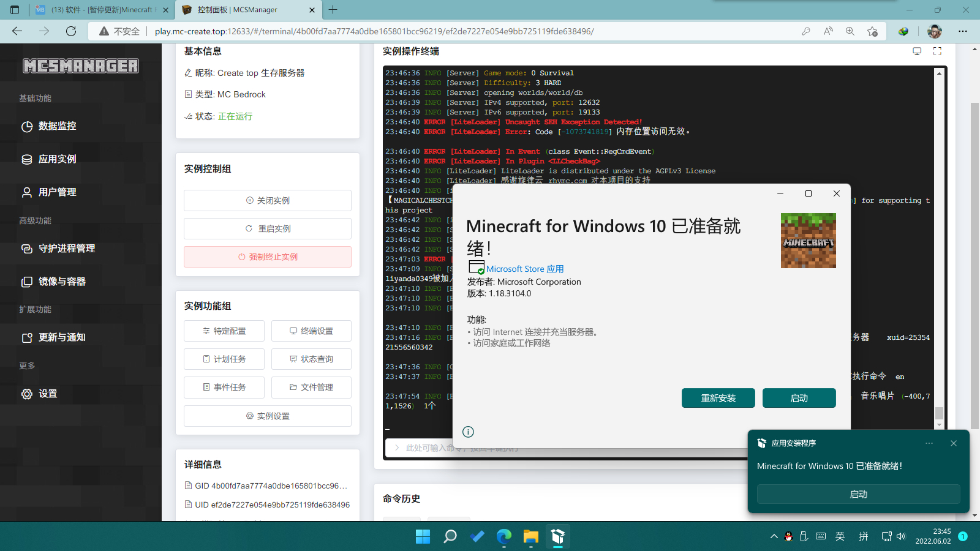Click 重新安装 in the installer dialog
Viewport: 980px width, 551px height.
(718, 398)
